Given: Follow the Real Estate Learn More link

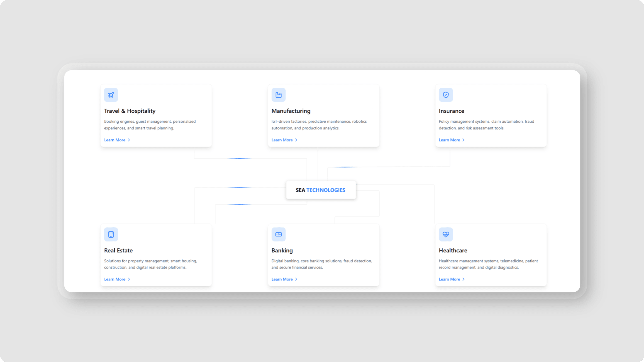Looking at the screenshot, I should (x=114, y=279).
